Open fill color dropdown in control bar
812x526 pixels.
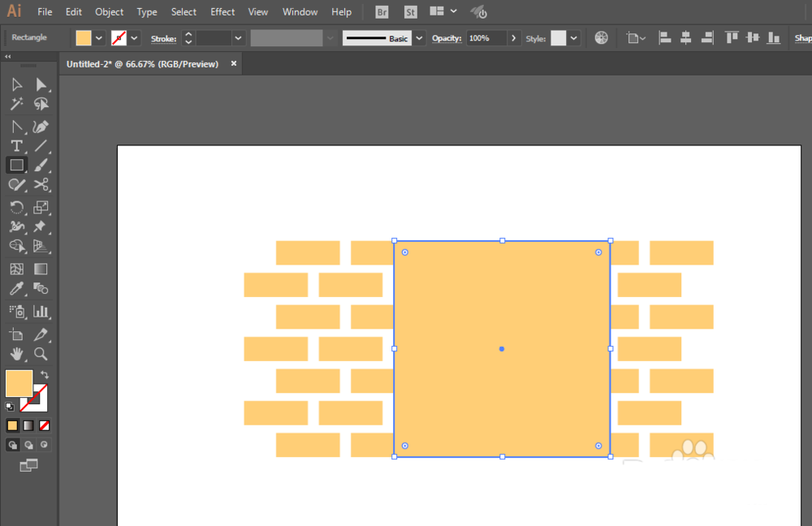pyautogui.click(x=98, y=38)
